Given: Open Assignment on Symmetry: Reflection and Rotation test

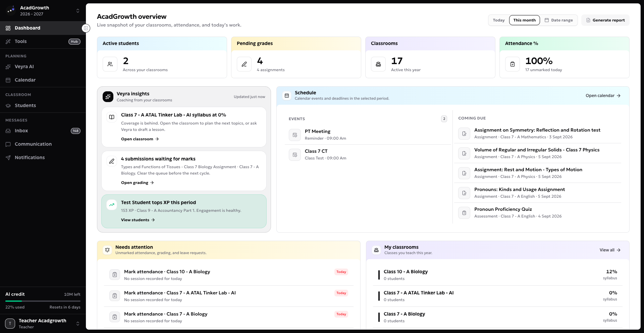Looking at the screenshot, I should click(538, 133).
